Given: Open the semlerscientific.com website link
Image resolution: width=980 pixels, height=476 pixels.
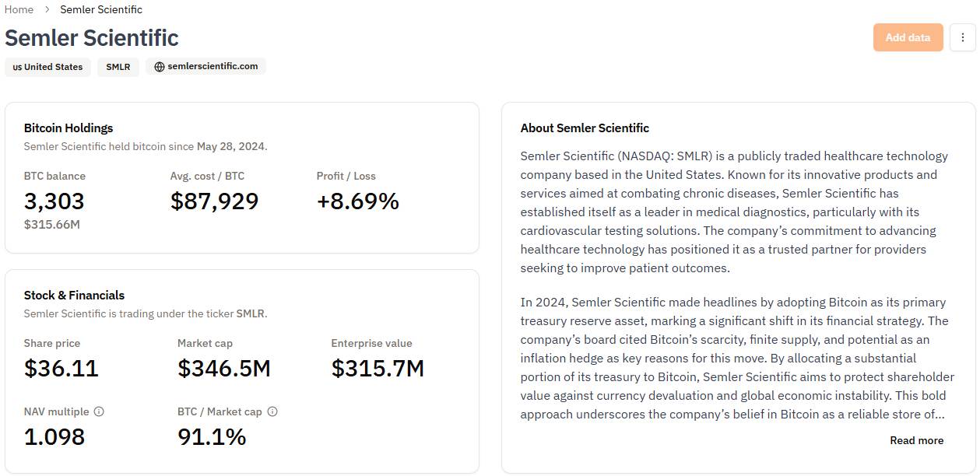Looking at the screenshot, I should [x=213, y=66].
